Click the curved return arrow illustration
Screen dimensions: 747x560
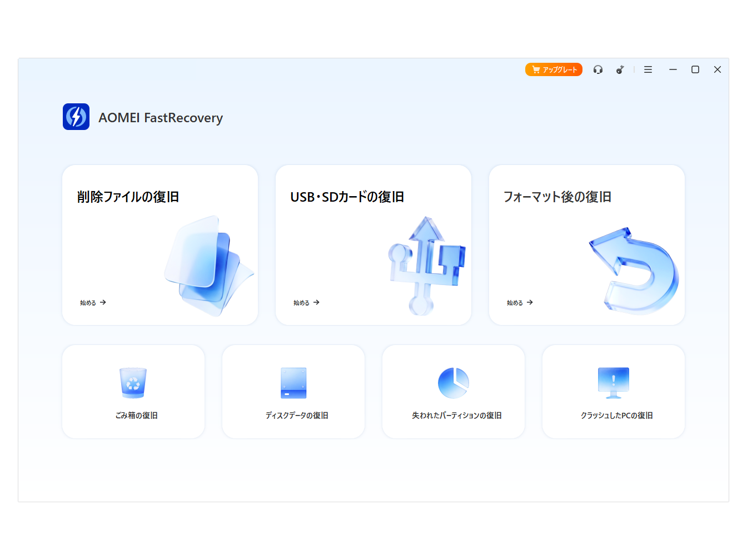(634, 271)
